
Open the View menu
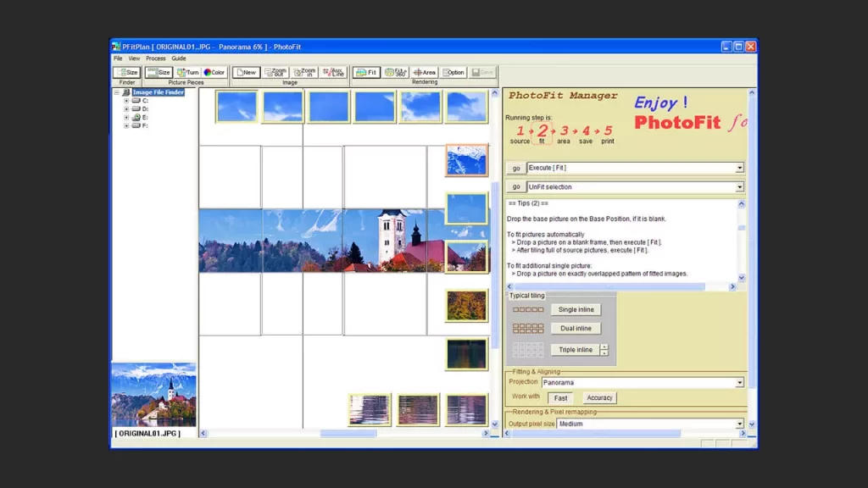(x=134, y=58)
